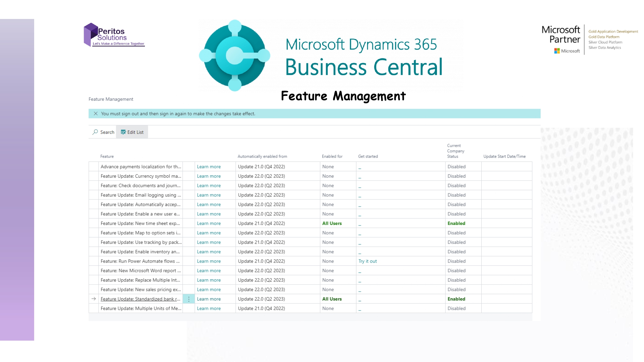
Task: Click the Edit List icon
Action: pyautogui.click(x=123, y=132)
